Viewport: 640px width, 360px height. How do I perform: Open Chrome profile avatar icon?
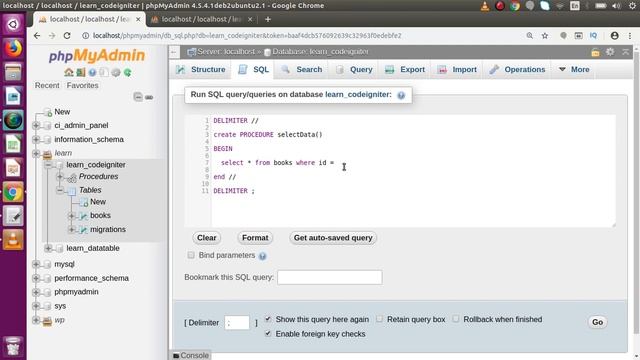(x=614, y=36)
